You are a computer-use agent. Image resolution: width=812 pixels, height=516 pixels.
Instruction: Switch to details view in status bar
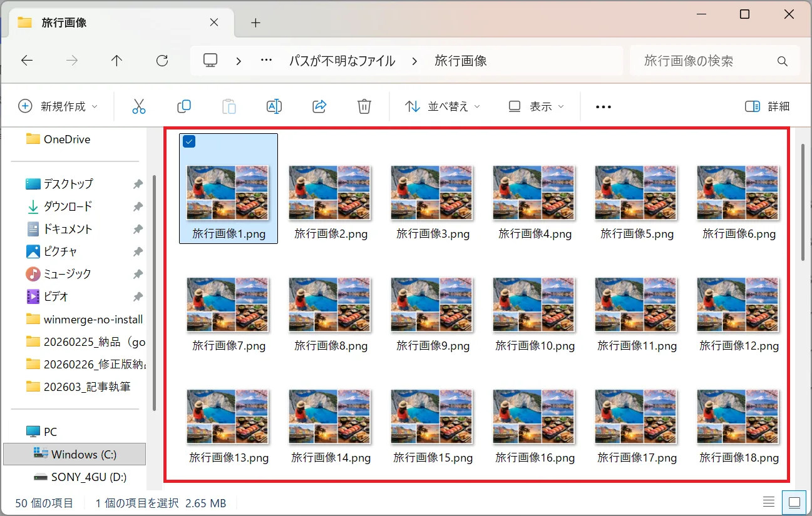(x=769, y=502)
